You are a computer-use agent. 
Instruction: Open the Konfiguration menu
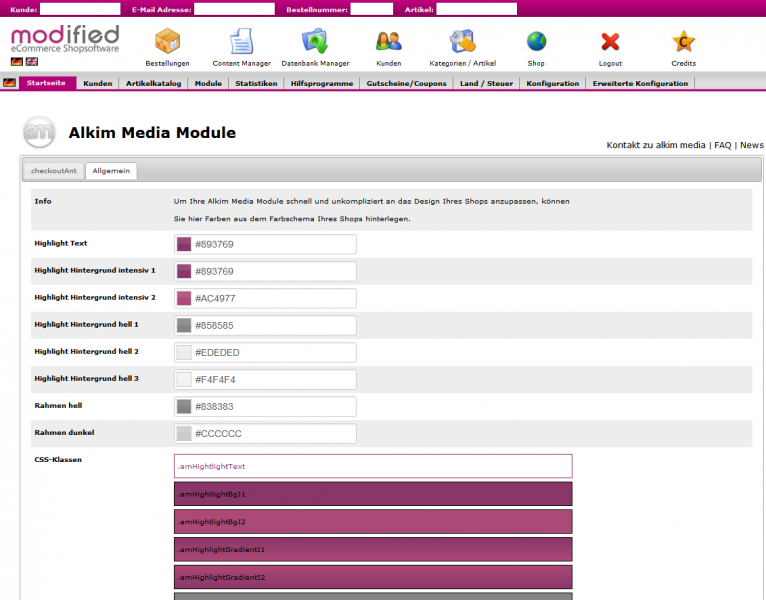click(x=553, y=84)
